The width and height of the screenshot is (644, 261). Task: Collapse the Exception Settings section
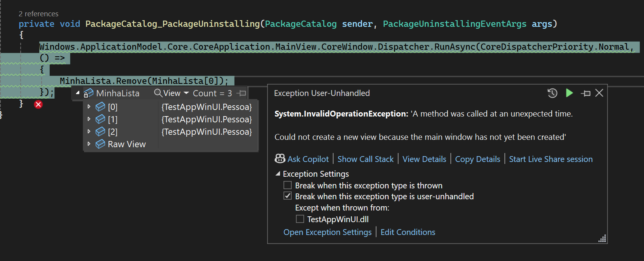click(x=278, y=174)
